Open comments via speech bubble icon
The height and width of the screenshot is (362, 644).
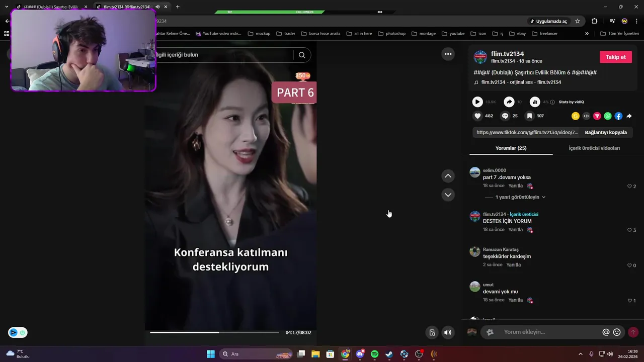tap(505, 116)
